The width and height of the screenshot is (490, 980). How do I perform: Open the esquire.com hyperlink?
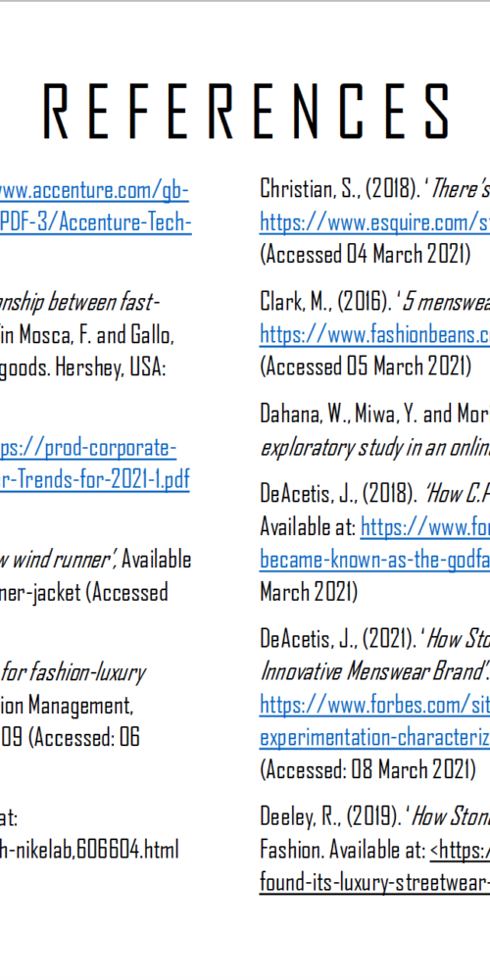pyautogui.click(x=375, y=222)
